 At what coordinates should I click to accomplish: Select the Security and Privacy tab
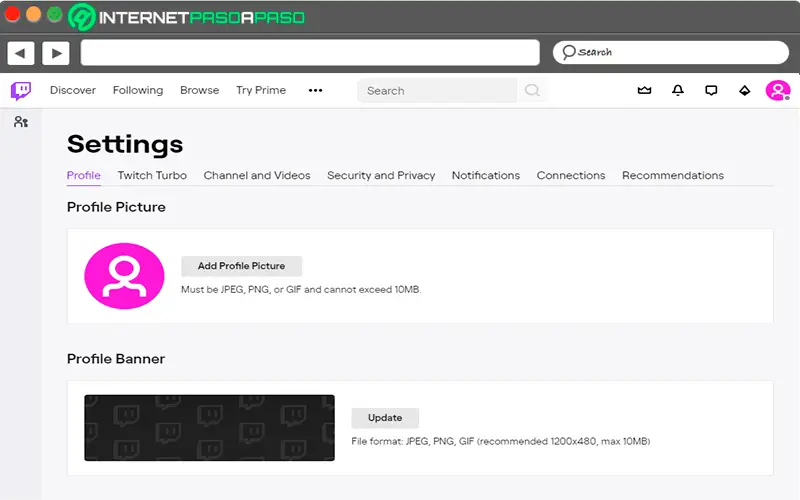[x=381, y=175]
